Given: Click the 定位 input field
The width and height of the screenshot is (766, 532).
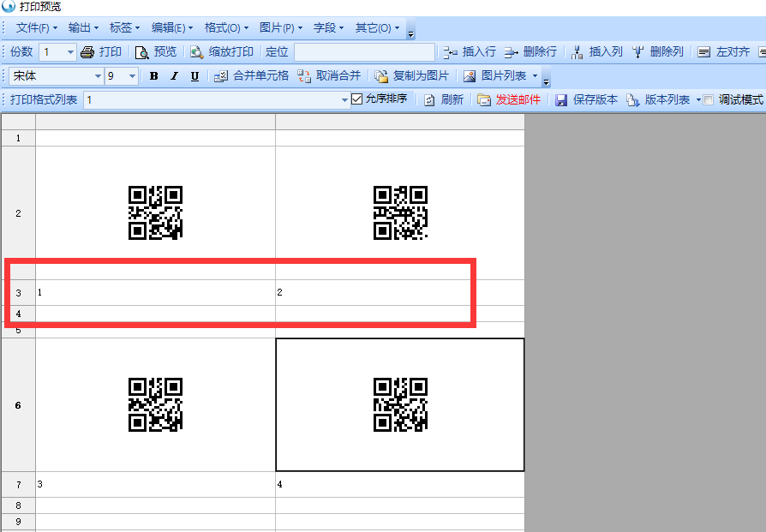Looking at the screenshot, I should 364,52.
